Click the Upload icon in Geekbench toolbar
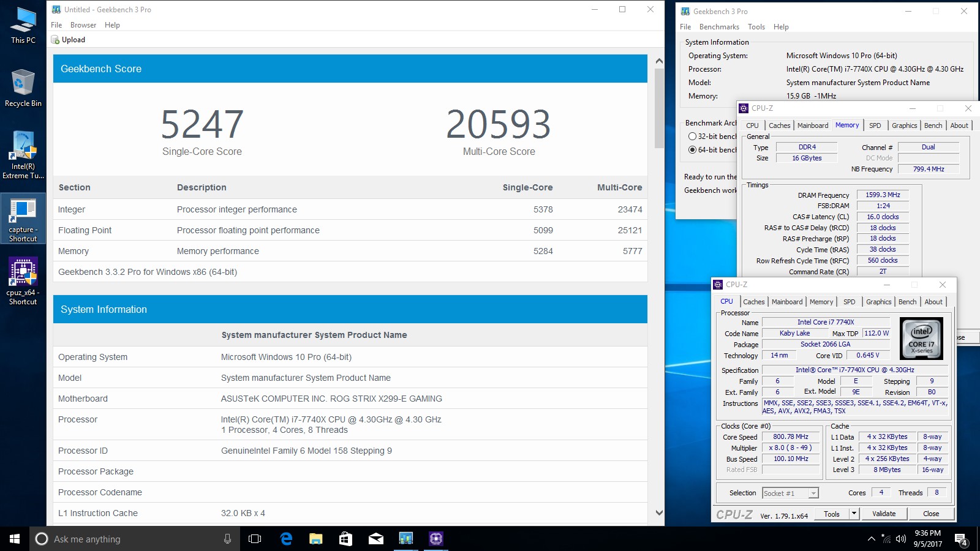980x551 pixels. click(55, 40)
